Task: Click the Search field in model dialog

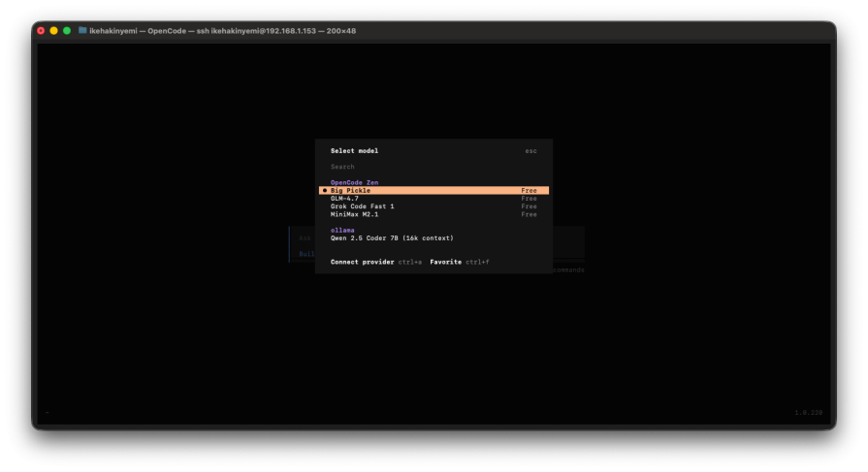Action: [434, 167]
